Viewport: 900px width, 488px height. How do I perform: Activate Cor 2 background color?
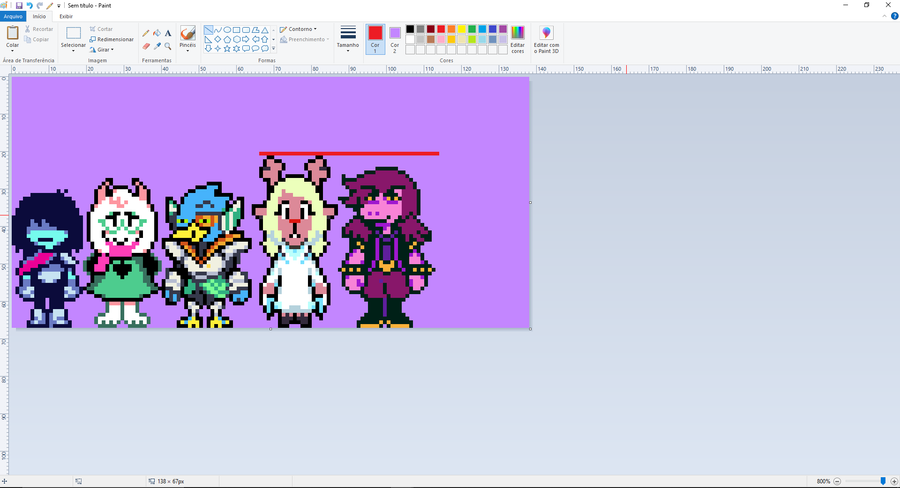[x=395, y=39]
